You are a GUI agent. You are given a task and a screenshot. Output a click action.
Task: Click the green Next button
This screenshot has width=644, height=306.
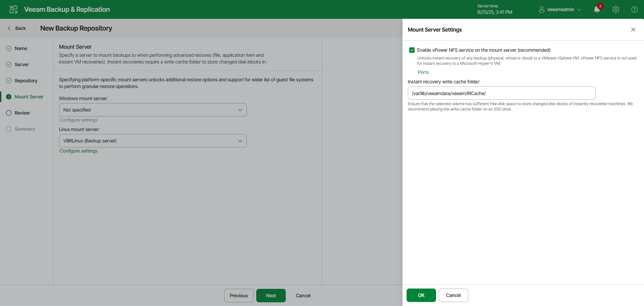click(271, 296)
